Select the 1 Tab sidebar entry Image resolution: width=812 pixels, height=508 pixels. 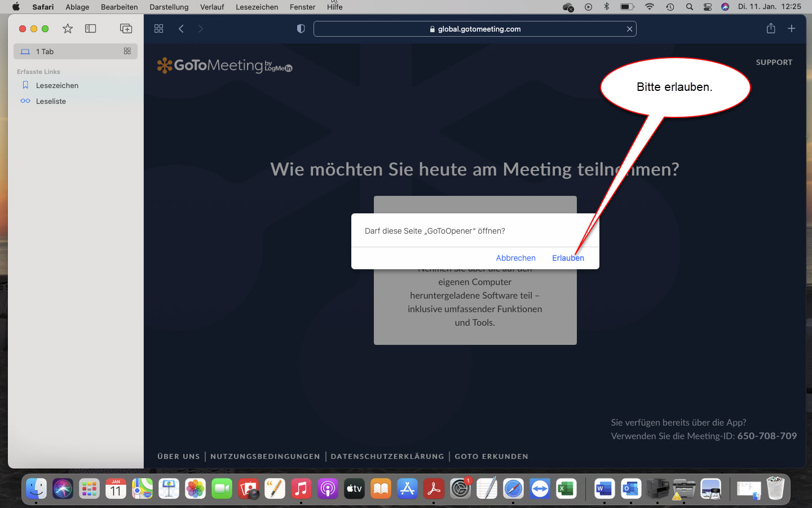pyautogui.click(x=76, y=51)
